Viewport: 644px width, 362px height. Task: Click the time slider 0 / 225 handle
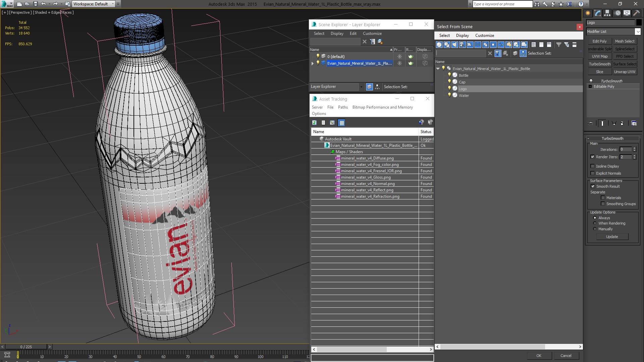[x=26, y=347]
